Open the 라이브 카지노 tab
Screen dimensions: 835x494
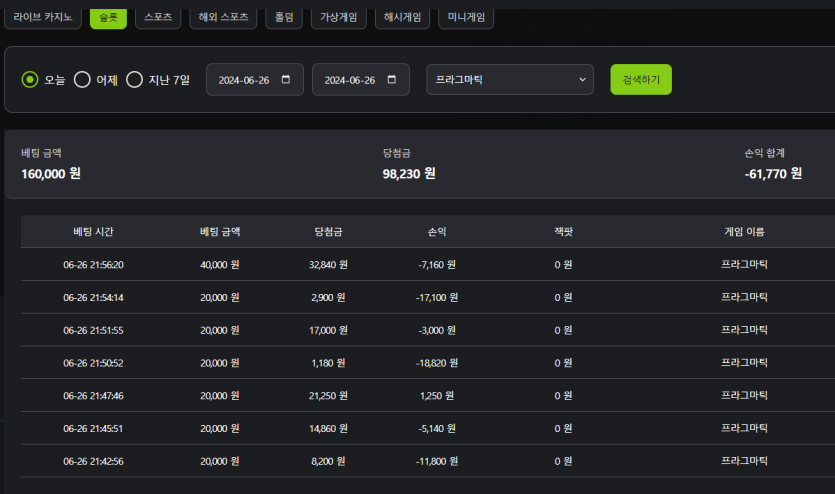tap(43, 18)
